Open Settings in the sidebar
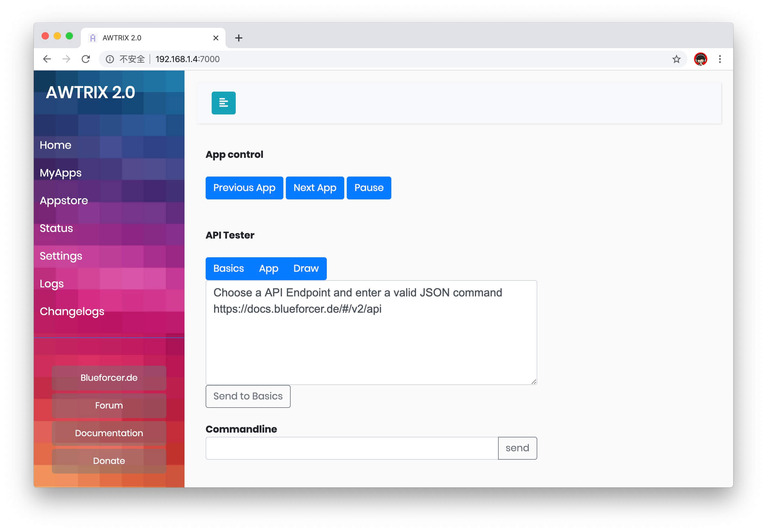The image size is (767, 532). click(x=61, y=256)
